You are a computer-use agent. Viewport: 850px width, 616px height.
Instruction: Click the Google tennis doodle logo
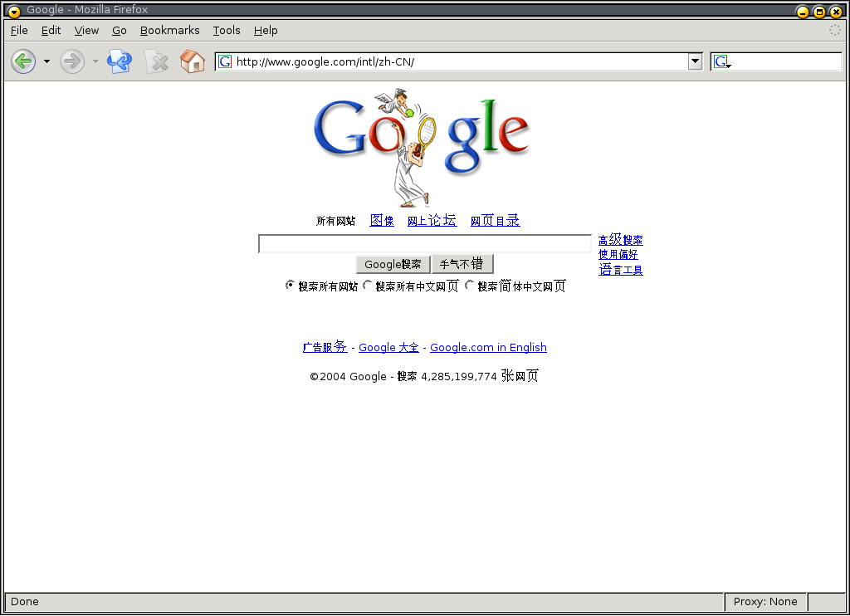421,148
